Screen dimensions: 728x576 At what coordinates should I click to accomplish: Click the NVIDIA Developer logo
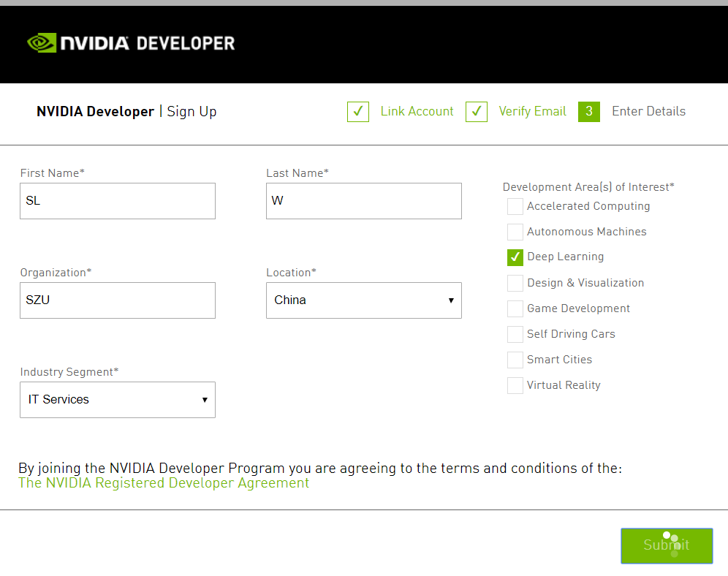tap(131, 43)
